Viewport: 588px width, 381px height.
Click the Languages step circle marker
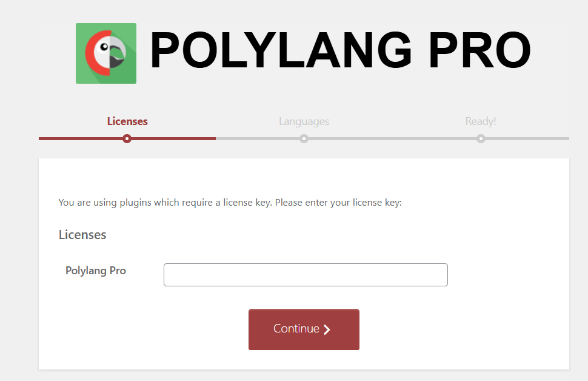click(x=304, y=139)
